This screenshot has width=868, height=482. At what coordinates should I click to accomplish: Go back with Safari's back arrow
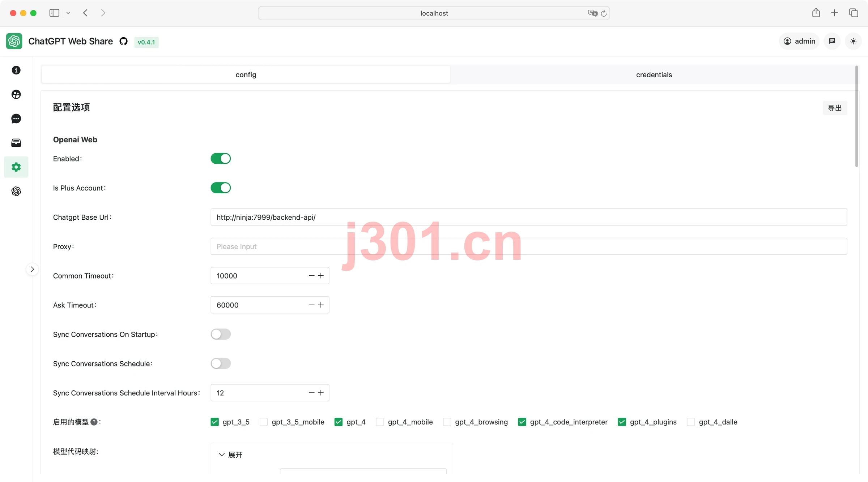(85, 13)
